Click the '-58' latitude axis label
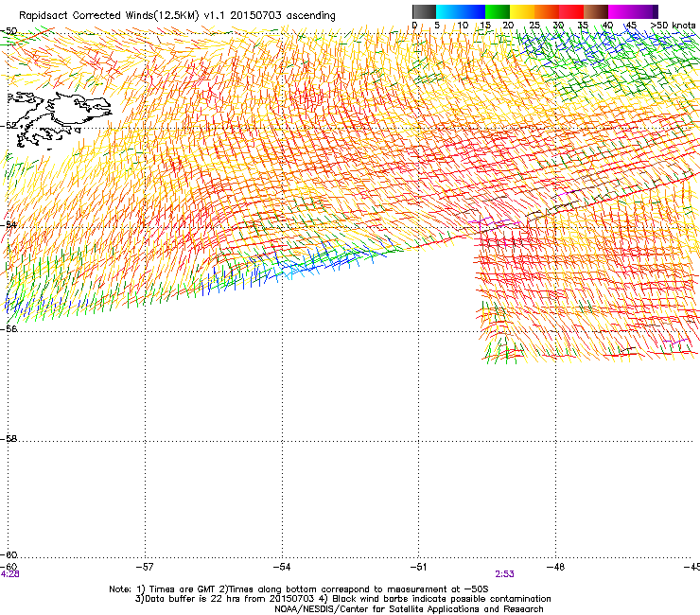This screenshot has height=615, width=700. 9,439
